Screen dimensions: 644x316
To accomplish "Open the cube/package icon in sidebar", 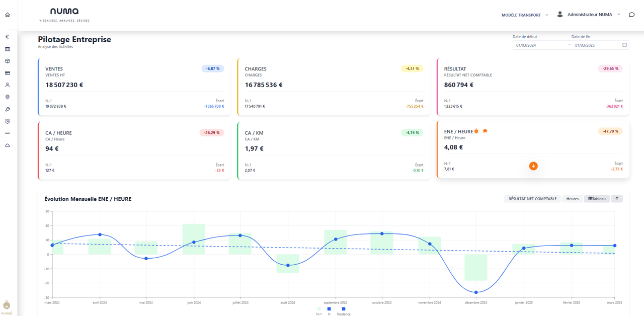I will pyautogui.click(x=8, y=61).
